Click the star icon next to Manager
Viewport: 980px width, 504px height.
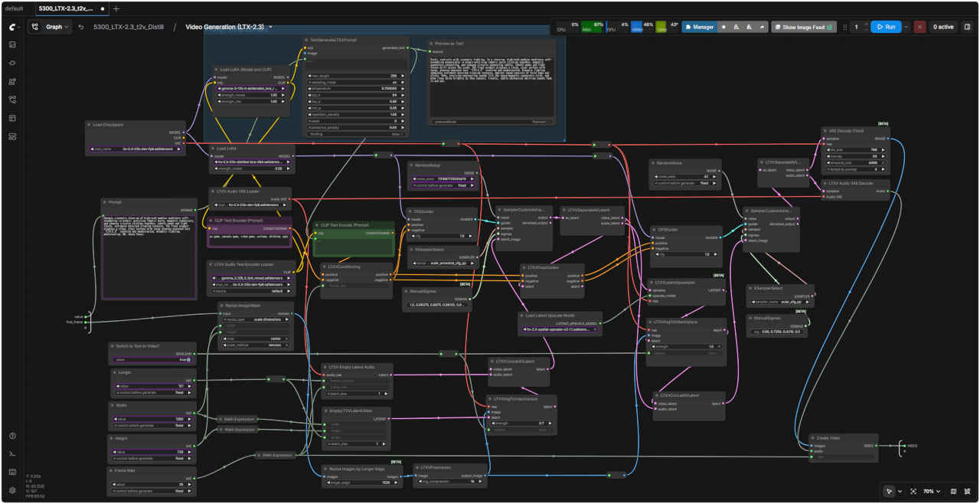(x=724, y=27)
